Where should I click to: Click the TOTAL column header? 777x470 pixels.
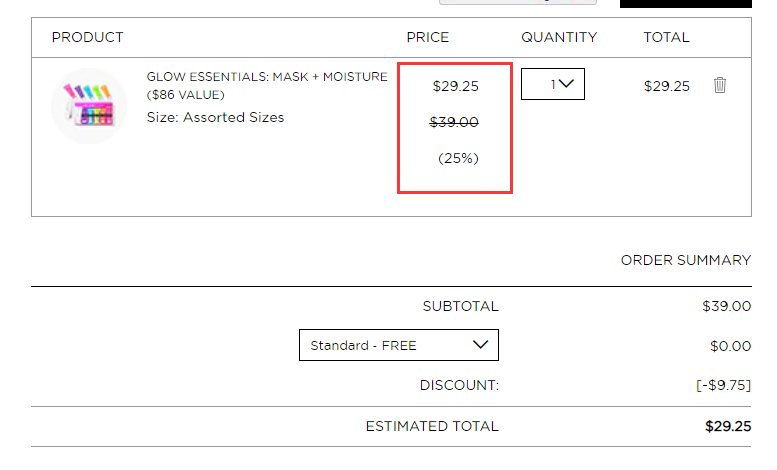666,37
